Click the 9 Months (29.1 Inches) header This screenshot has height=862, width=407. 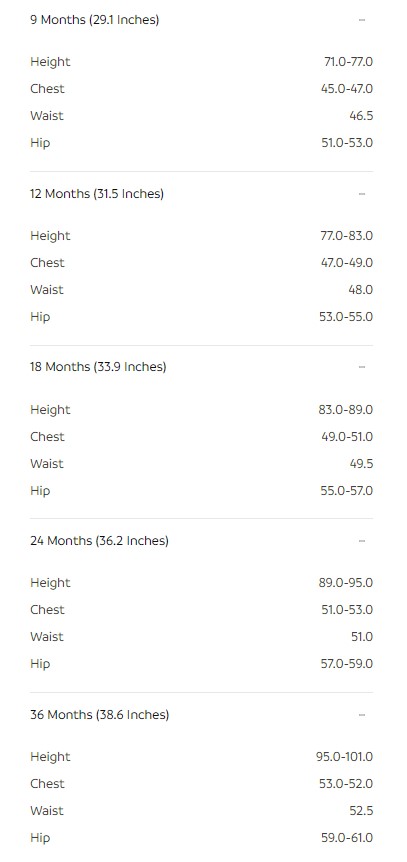(95, 20)
